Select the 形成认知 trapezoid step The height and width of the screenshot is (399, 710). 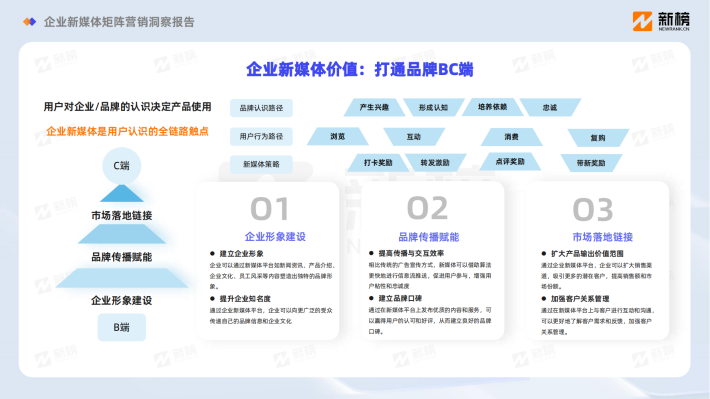click(x=433, y=107)
